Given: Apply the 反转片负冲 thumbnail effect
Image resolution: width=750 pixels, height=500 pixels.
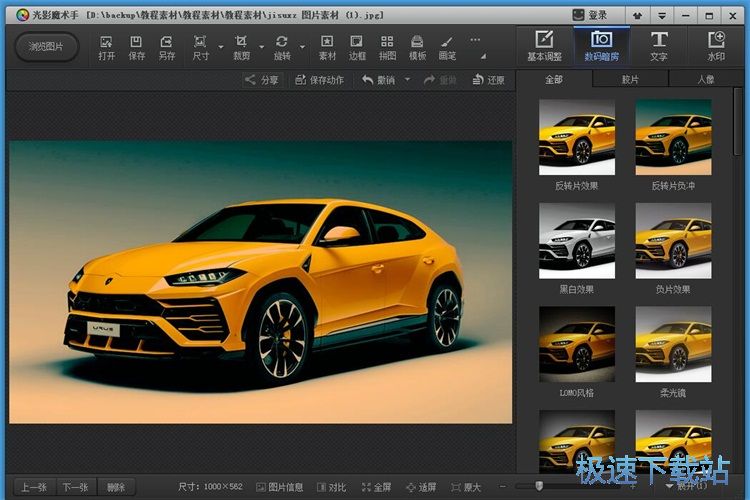Looking at the screenshot, I should click(x=673, y=137).
